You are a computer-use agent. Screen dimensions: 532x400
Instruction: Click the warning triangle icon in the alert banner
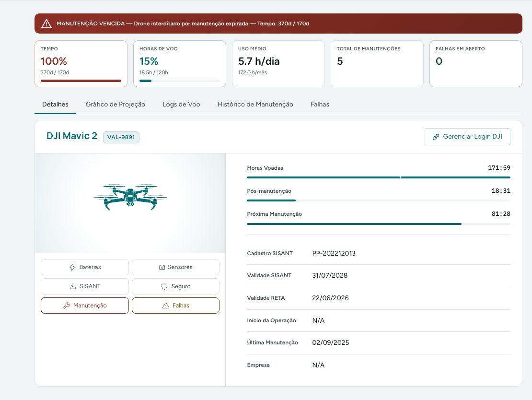46,24
